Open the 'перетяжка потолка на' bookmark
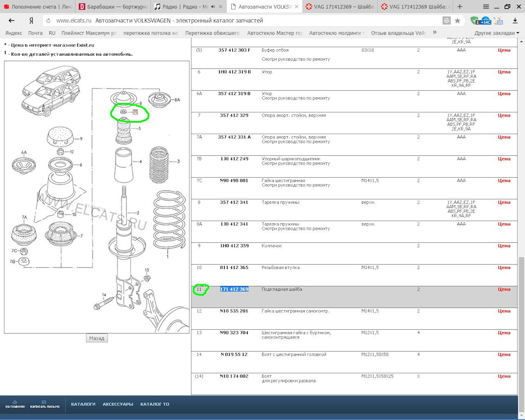 [x=150, y=33]
